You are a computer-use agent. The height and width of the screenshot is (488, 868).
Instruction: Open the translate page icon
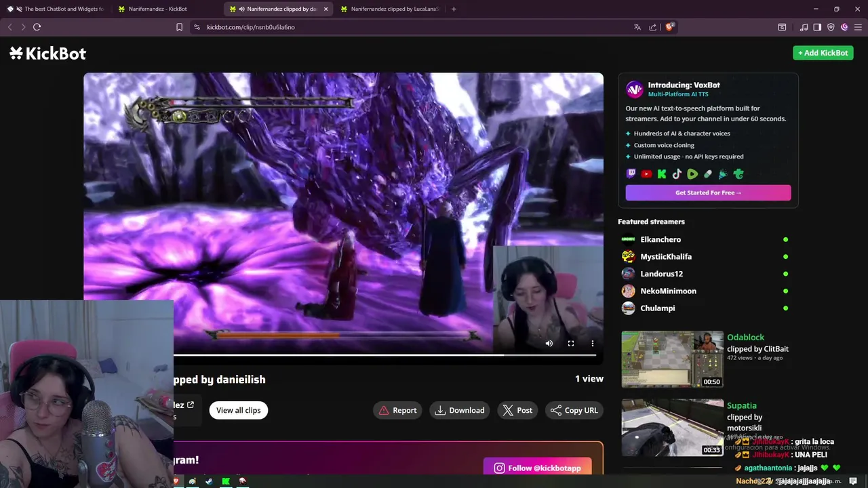pos(637,27)
